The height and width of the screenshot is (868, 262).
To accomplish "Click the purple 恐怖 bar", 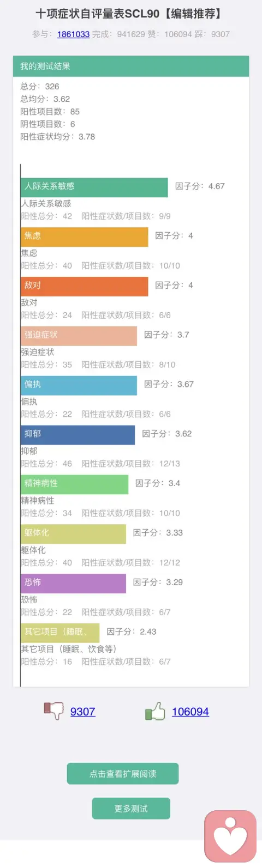I will click(x=74, y=584).
